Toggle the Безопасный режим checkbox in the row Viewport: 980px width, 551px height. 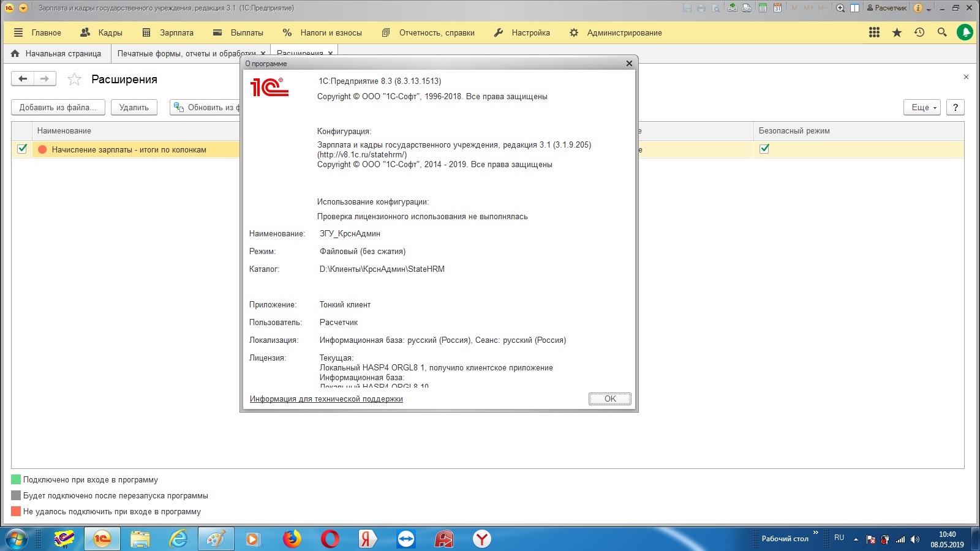point(764,149)
